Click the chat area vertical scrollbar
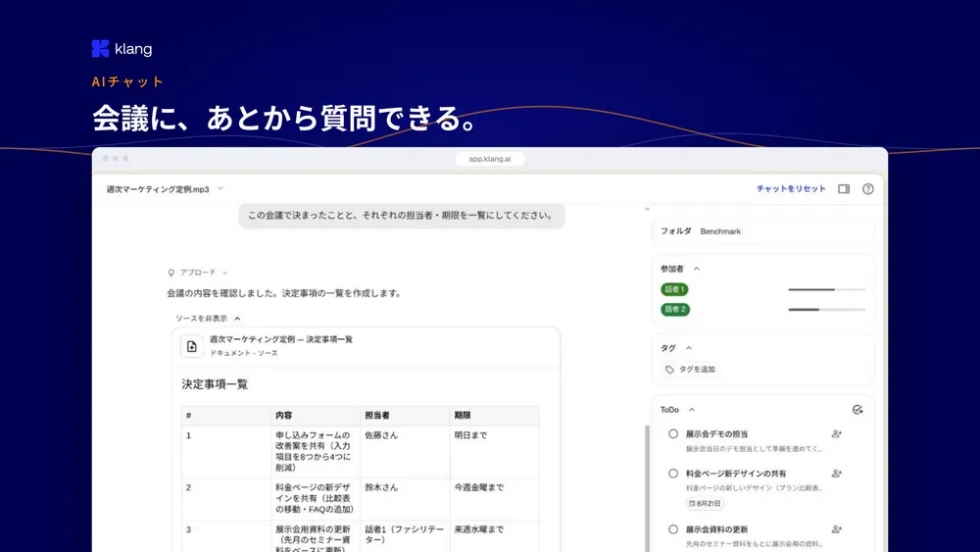 coord(647,487)
